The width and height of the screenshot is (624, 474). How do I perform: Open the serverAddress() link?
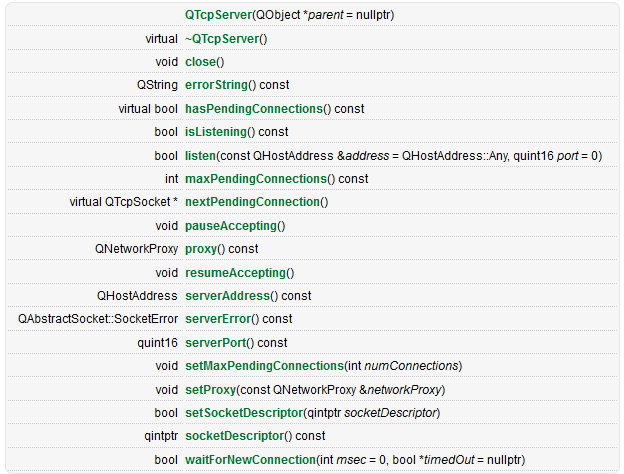227,296
